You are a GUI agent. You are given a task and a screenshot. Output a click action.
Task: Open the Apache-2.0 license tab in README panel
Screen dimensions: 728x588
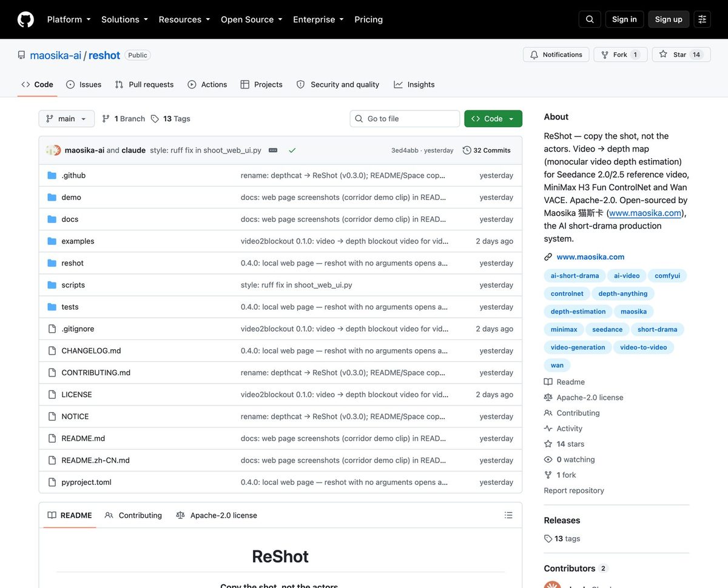217,515
